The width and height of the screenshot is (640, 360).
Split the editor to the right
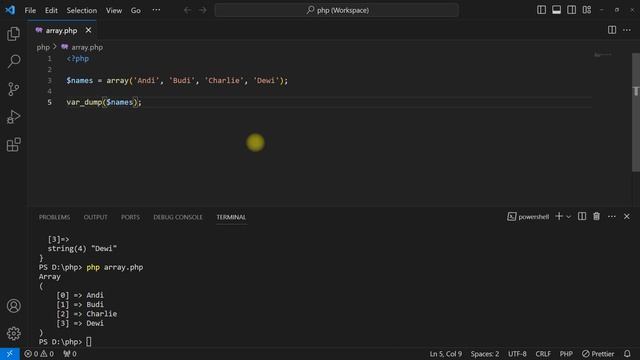(612, 30)
